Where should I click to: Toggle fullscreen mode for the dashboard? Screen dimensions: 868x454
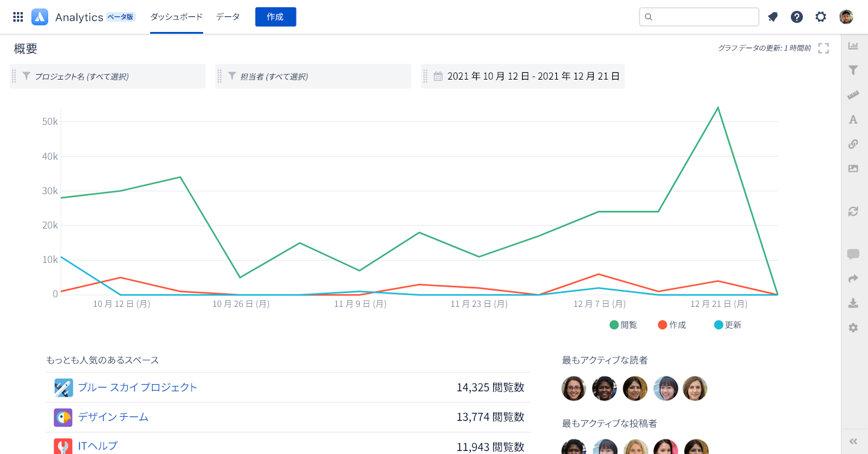click(x=823, y=48)
